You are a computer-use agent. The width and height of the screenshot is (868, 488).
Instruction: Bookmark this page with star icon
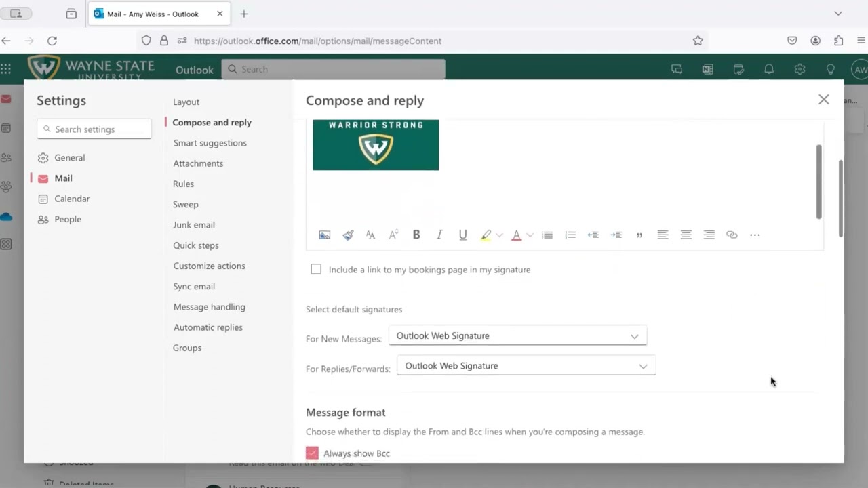tap(698, 41)
